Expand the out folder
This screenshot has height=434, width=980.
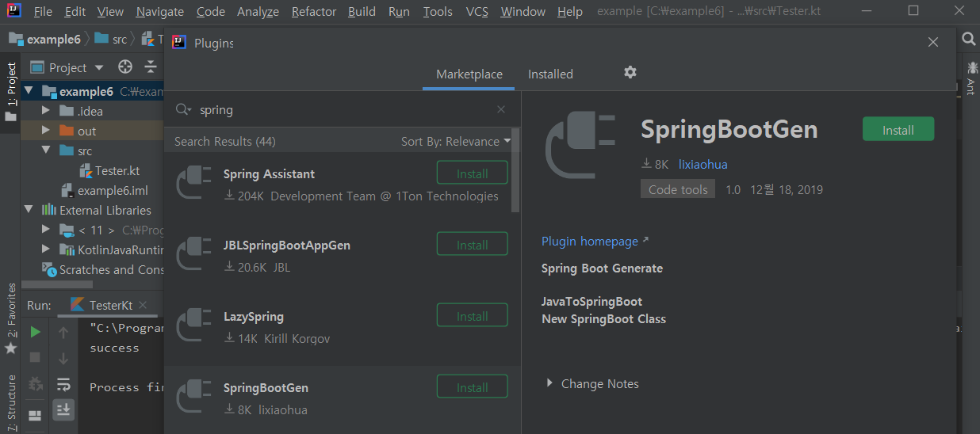point(46,131)
